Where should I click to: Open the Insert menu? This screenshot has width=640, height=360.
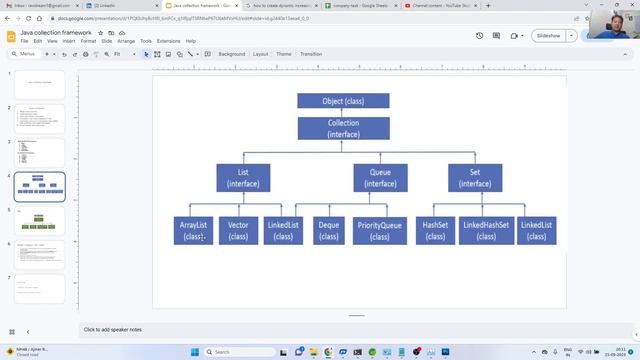pos(69,41)
